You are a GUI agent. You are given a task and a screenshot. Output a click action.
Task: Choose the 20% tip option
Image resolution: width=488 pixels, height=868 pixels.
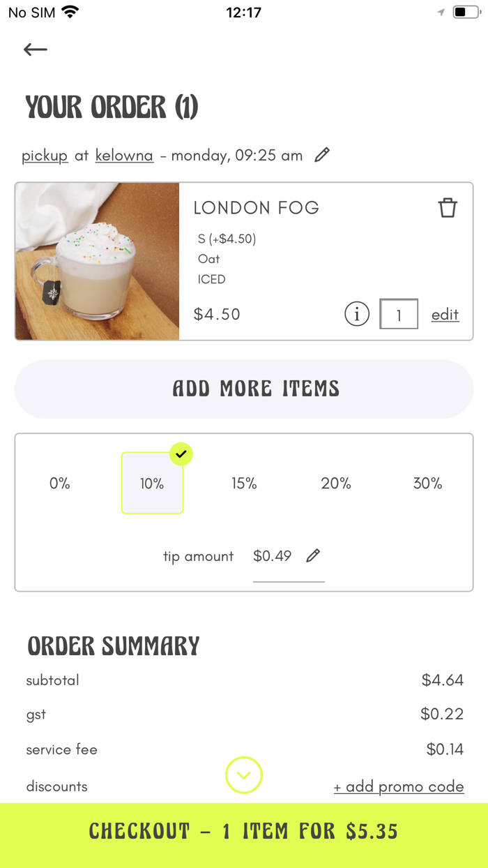click(336, 484)
